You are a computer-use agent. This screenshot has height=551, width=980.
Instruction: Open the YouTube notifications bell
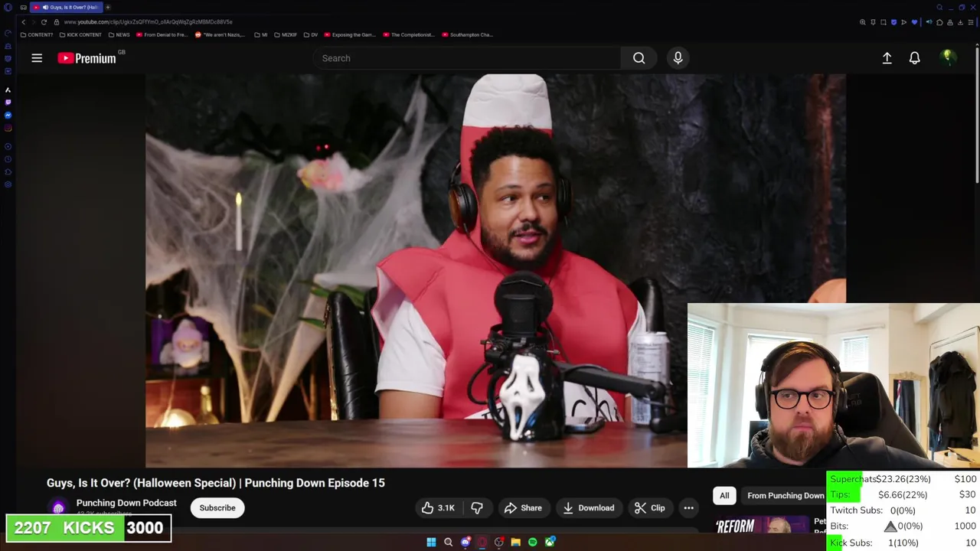coord(914,58)
